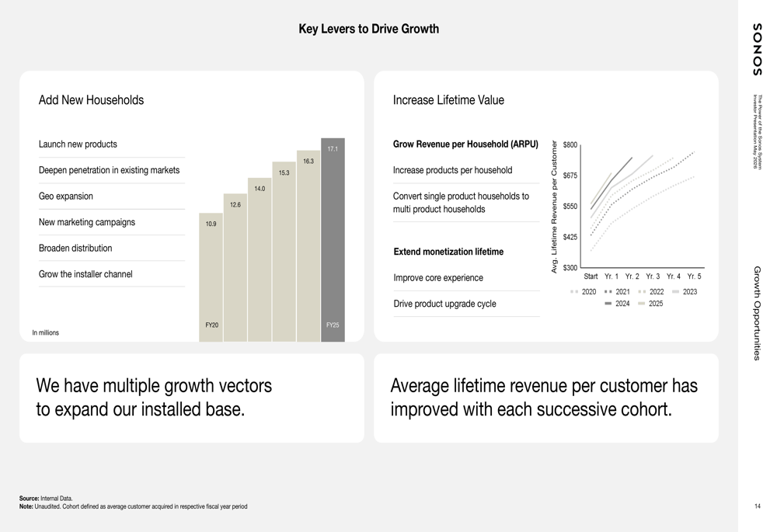Click the 'Yr. 5' x-axis label
777x532 pixels.
pyautogui.click(x=694, y=276)
